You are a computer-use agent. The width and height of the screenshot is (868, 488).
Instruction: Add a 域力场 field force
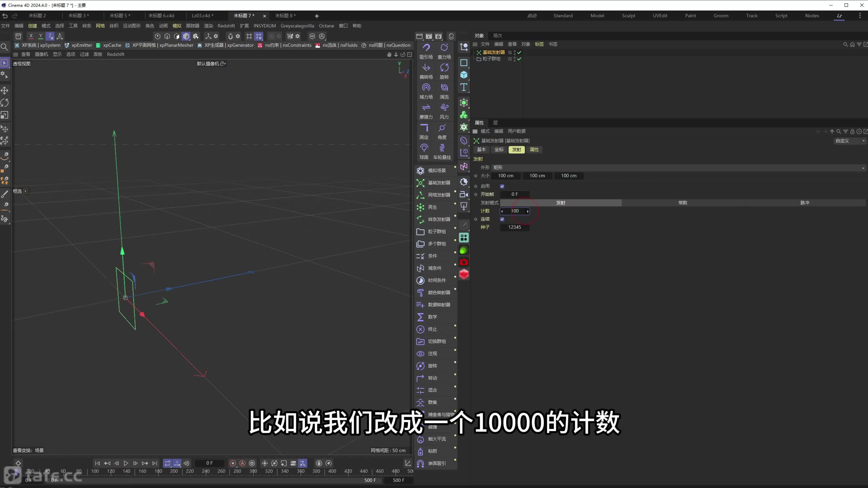[426, 91]
